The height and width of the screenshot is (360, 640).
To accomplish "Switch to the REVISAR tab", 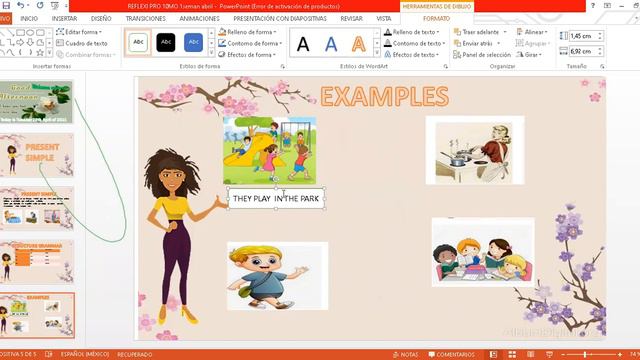I will click(x=351, y=19).
